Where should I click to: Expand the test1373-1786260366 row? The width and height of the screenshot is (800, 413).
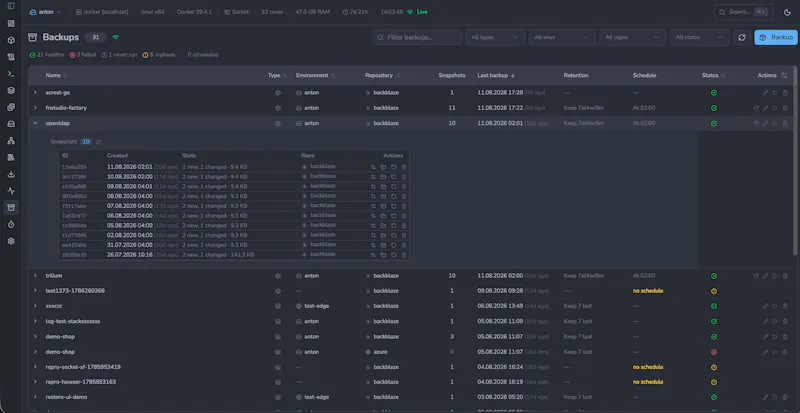pyautogui.click(x=35, y=291)
